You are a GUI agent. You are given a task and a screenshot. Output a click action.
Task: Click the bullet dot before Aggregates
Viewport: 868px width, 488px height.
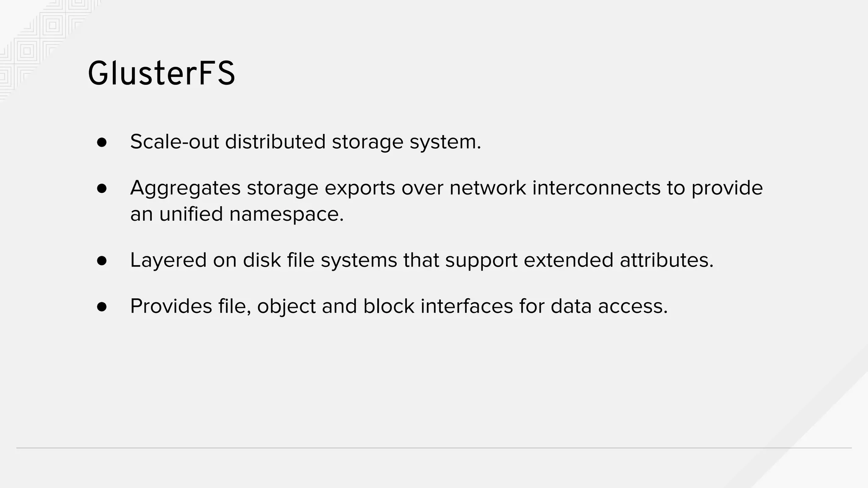click(x=102, y=189)
